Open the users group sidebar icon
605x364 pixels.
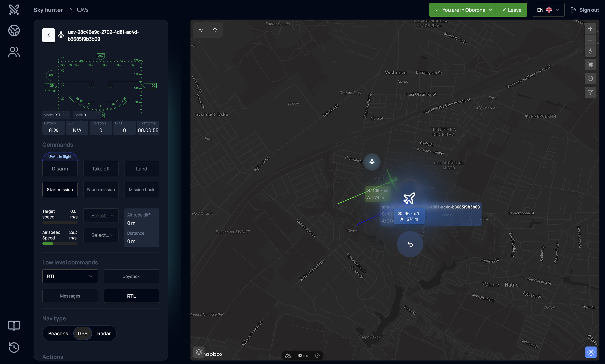tap(14, 52)
